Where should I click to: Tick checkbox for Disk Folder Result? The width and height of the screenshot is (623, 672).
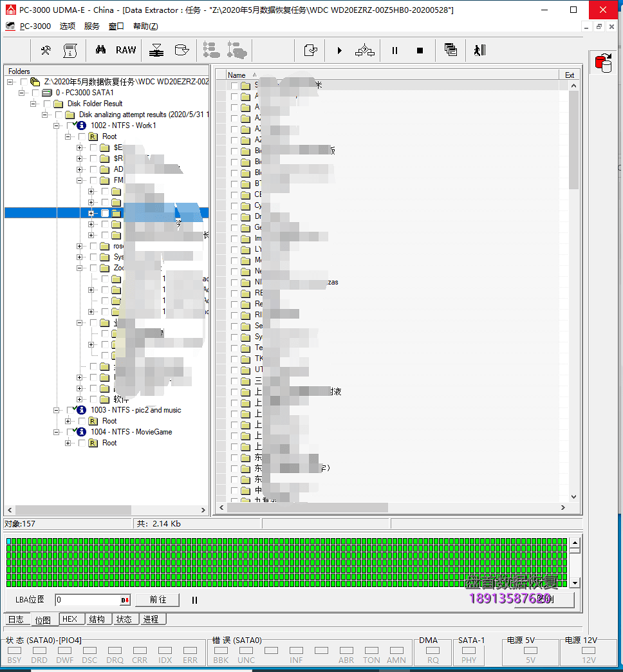47,104
